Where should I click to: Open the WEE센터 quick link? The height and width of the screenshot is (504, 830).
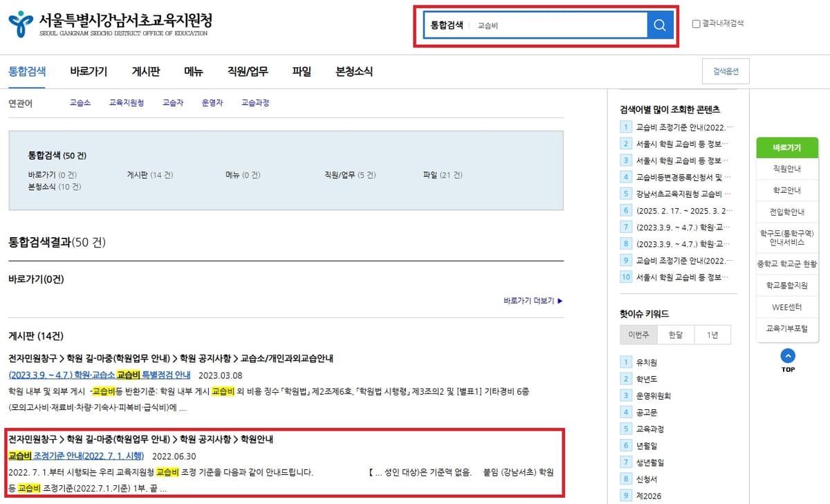pos(787,307)
